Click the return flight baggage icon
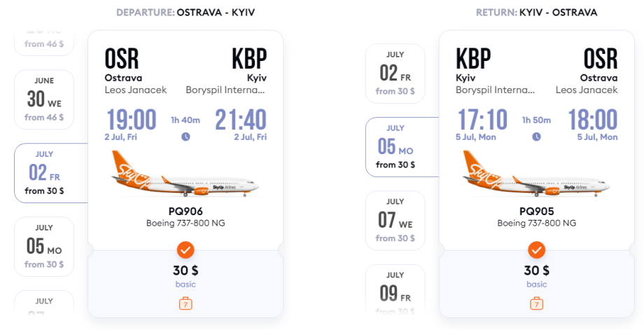This screenshot has width=644, height=330. [537, 303]
